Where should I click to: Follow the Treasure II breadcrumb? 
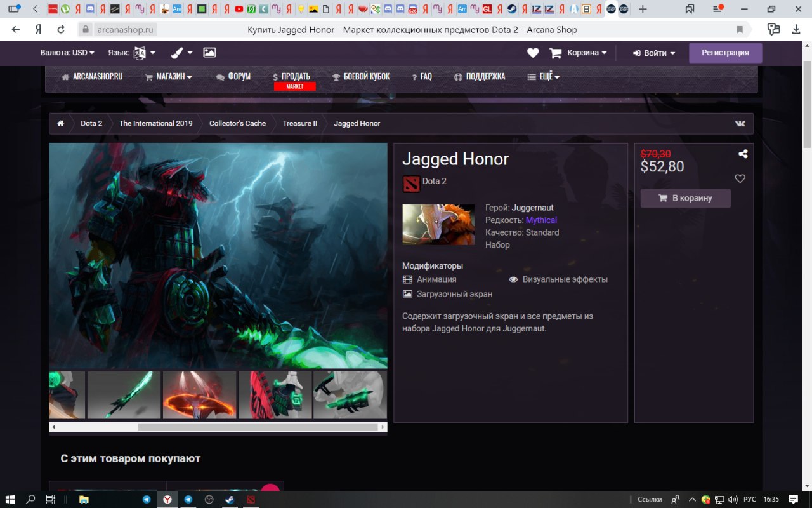coord(299,124)
